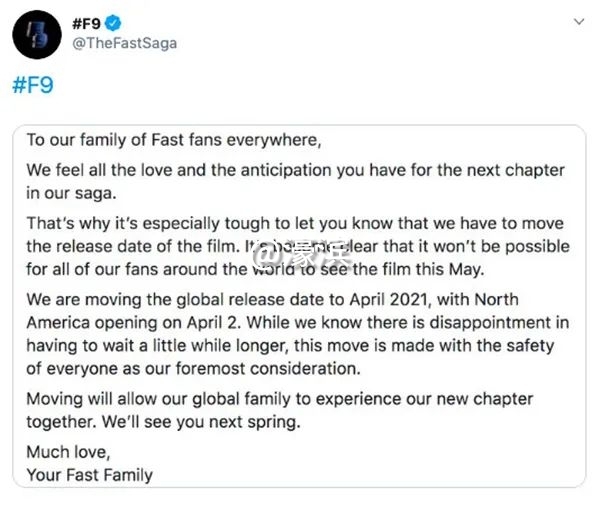Click the "Your Fast Family" signature
The image size is (600, 506).
89,473
